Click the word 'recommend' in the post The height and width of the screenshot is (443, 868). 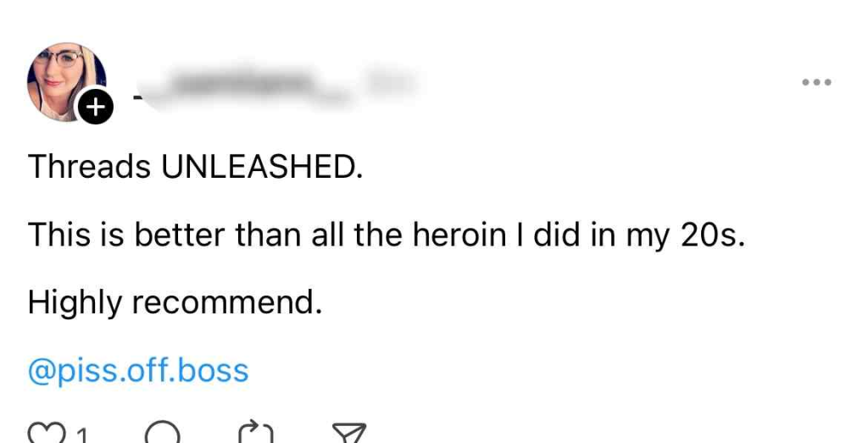tap(226, 302)
